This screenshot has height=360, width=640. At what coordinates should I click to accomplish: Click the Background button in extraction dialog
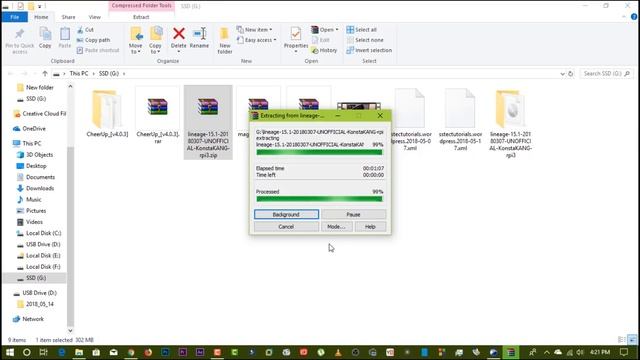tap(286, 214)
